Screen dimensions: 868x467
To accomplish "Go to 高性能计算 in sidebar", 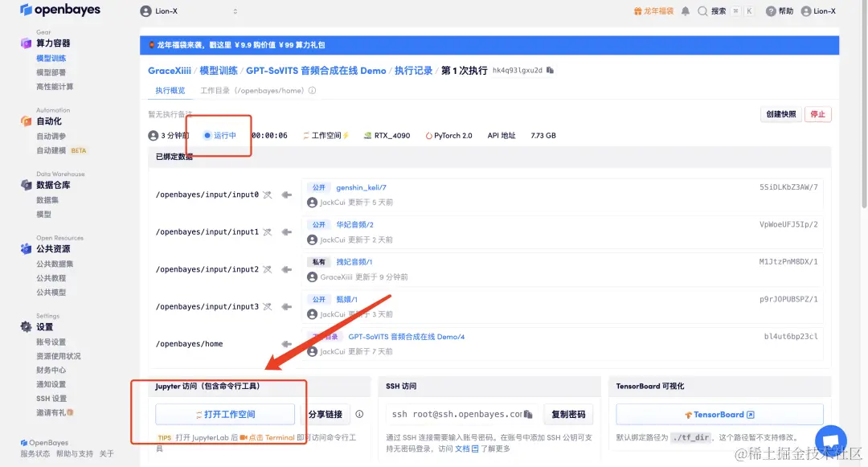I will point(55,86).
